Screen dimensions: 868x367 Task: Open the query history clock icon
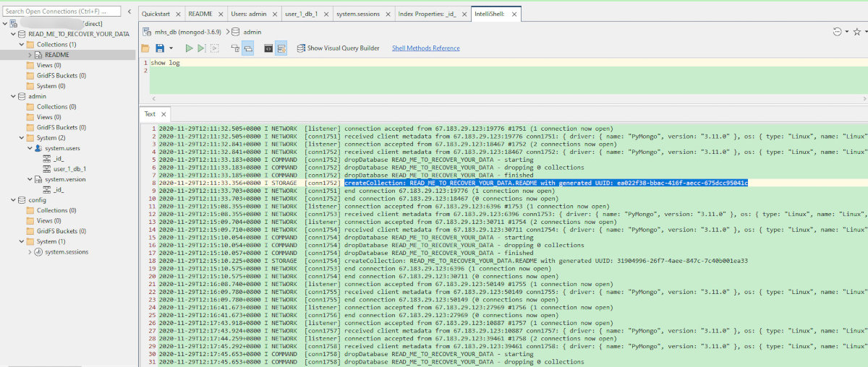838,32
